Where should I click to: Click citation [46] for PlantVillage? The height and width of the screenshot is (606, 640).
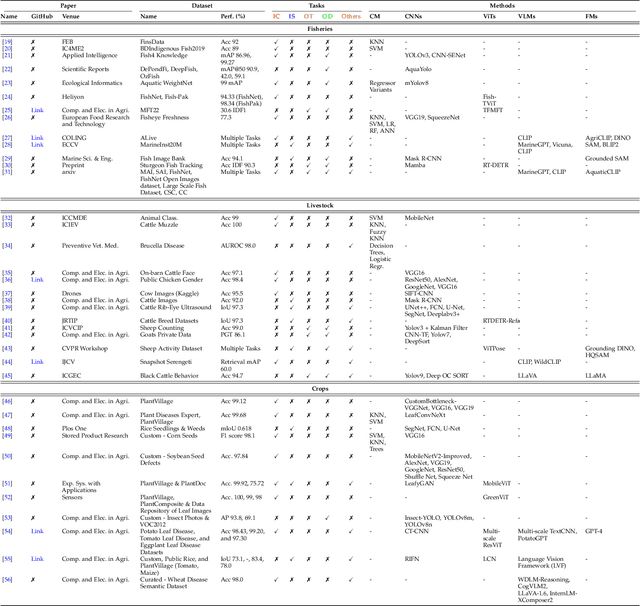(7, 401)
